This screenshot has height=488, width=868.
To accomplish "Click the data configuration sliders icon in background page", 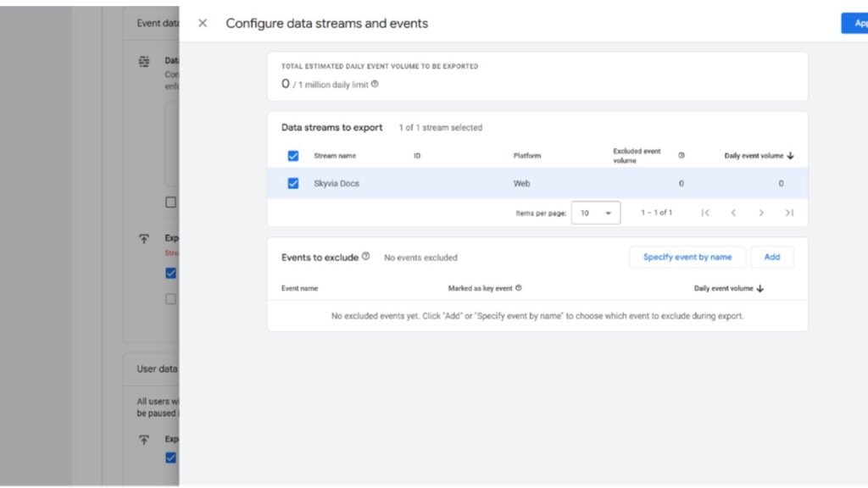I will click(144, 61).
